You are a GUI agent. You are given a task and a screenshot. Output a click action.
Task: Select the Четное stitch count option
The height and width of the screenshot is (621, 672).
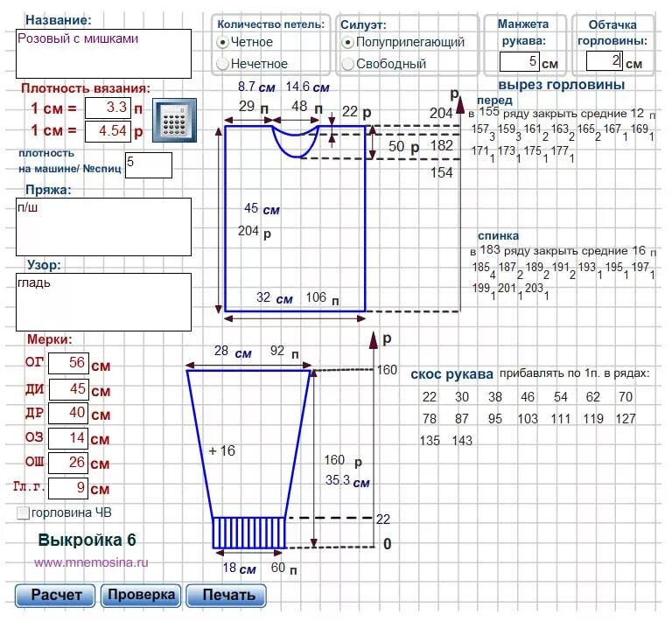pos(222,42)
